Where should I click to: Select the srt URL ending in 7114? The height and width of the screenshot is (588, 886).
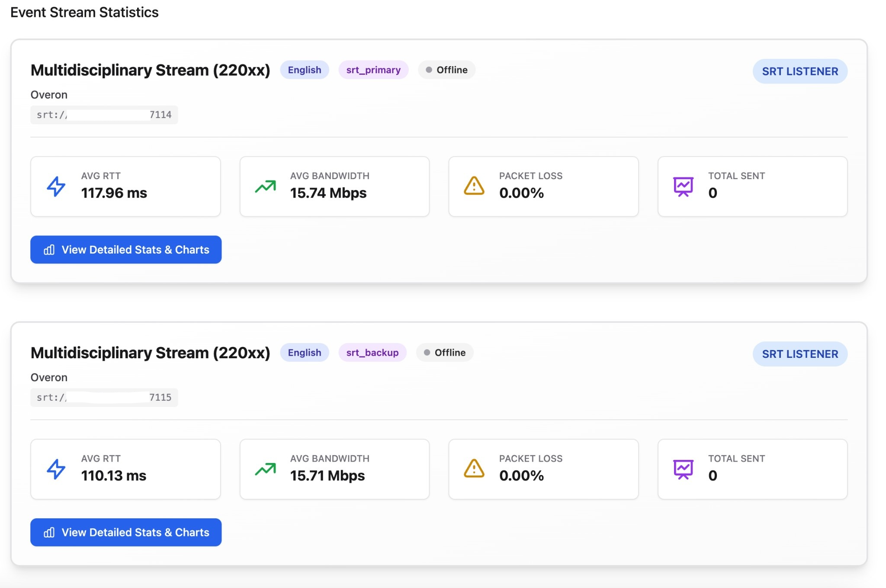point(104,115)
